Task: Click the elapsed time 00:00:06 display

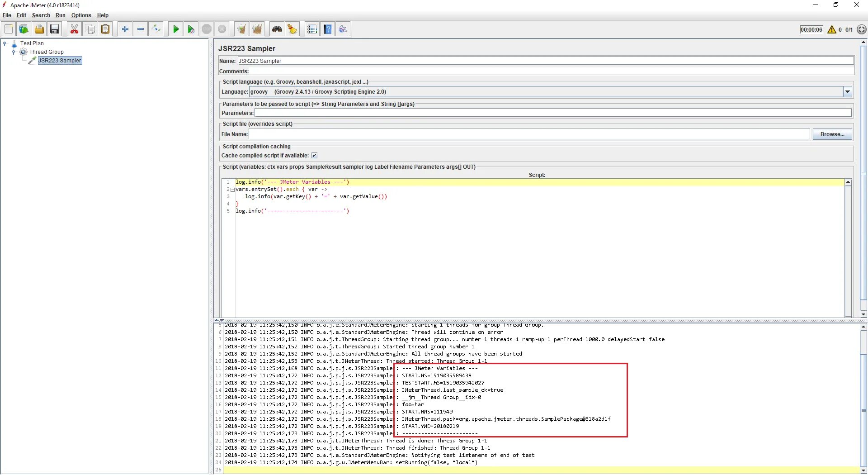Action: click(811, 30)
